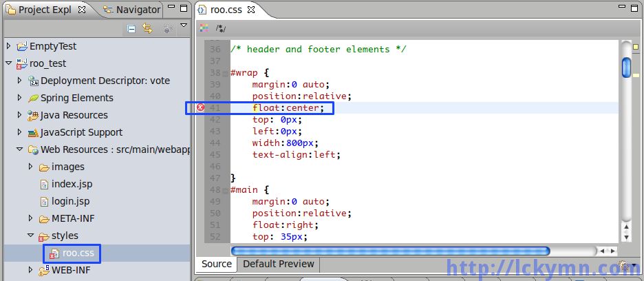Image resolution: width=644 pixels, height=281 pixels.
Task: Select the EmptyTest project icon
Action: point(22,47)
